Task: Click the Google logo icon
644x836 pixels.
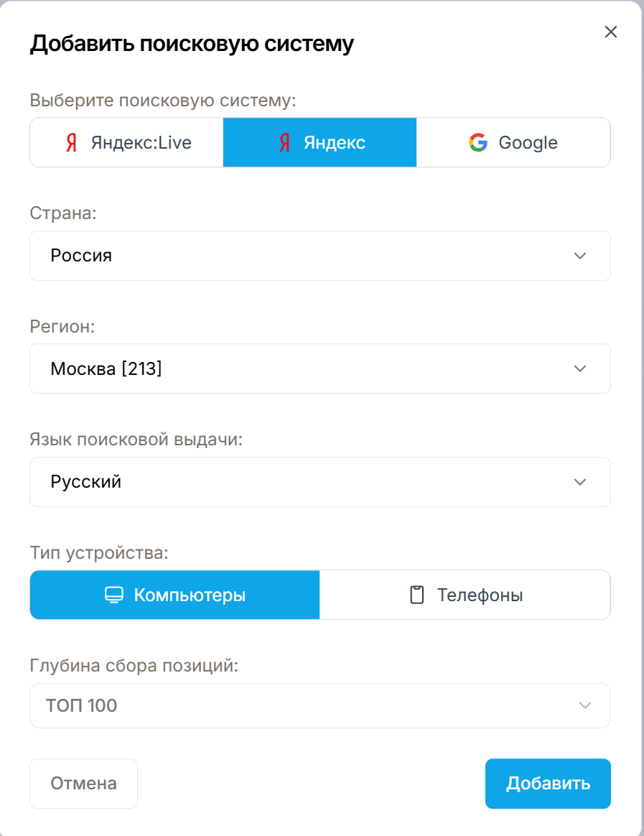Action: (477, 143)
